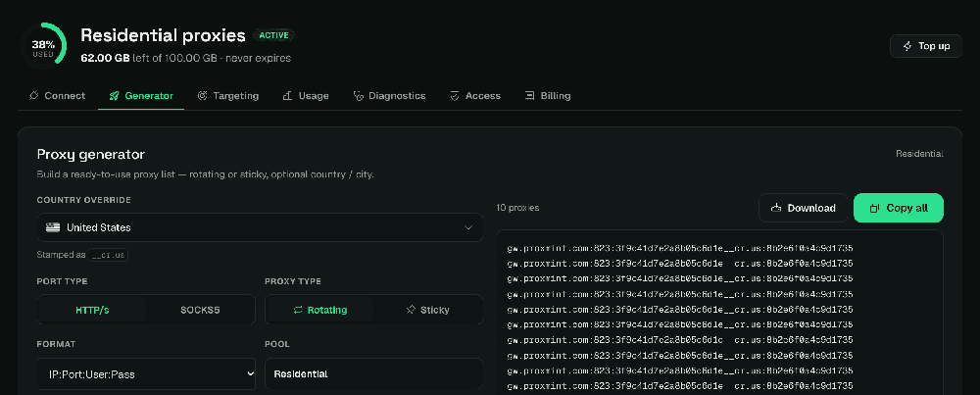Click the pin icon beside Sticky
The image size is (980, 395).
click(411, 310)
